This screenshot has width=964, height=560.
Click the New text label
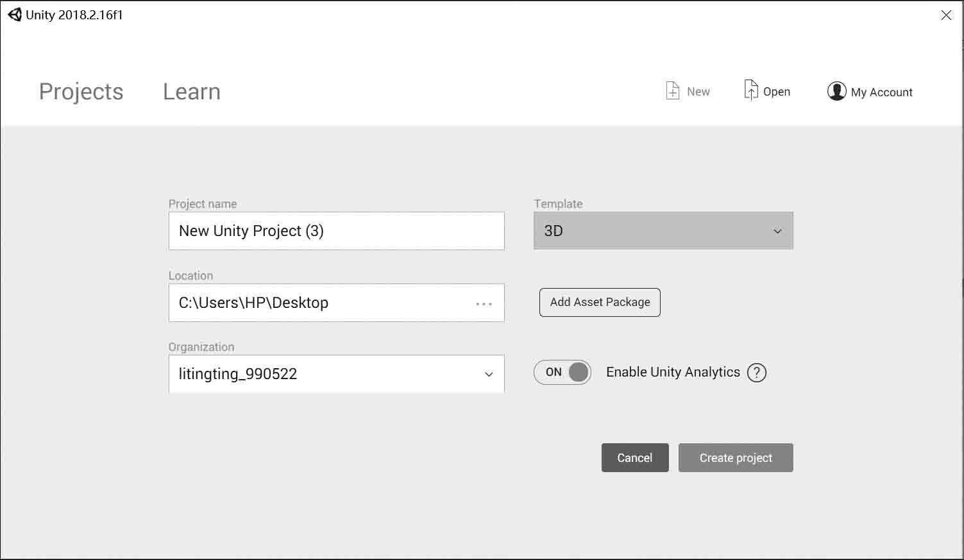(698, 92)
